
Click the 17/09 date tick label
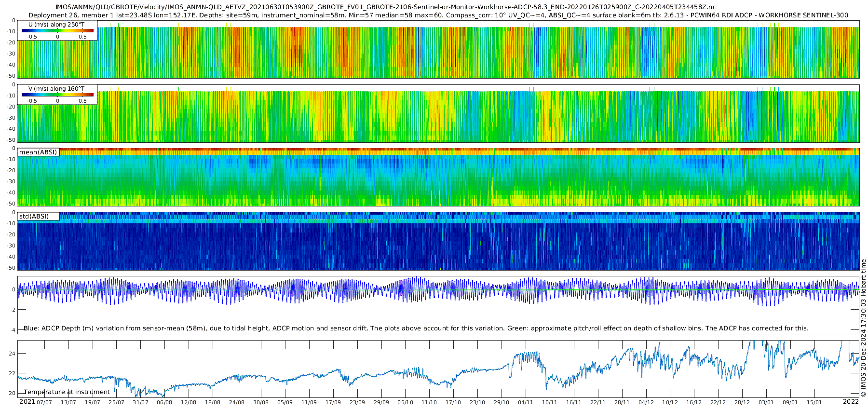pyautogui.click(x=333, y=402)
